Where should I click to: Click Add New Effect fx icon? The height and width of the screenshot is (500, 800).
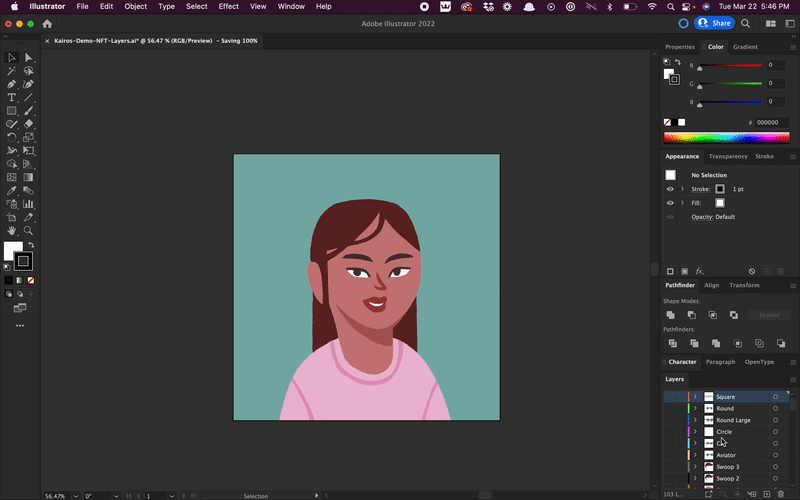click(700, 271)
